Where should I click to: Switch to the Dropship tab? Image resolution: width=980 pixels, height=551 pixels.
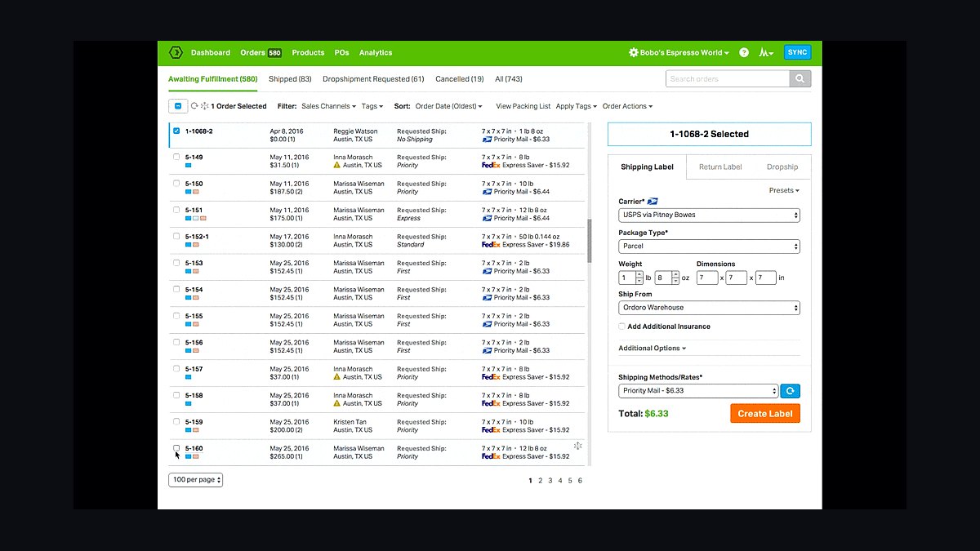click(782, 167)
